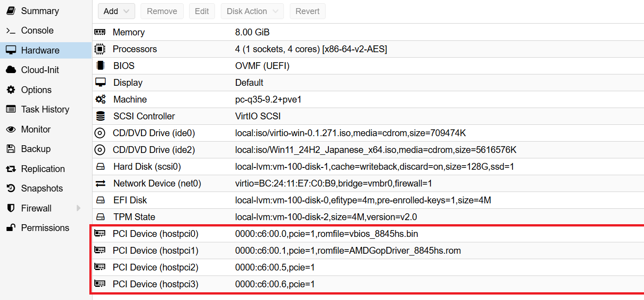Select PCI Device (hostpci2) row label
The height and width of the screenshot is (300, 644).
(156, 267)
